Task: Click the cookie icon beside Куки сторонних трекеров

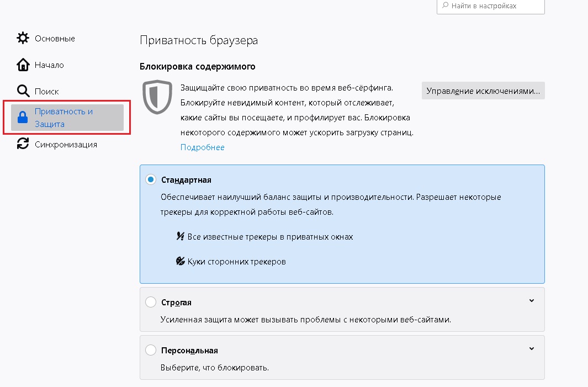Action: 181,261
